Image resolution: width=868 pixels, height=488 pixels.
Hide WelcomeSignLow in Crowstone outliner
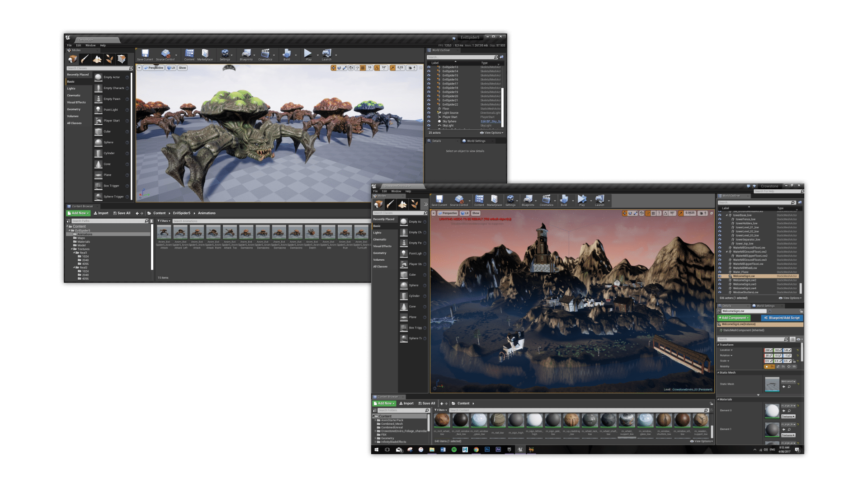pos(720,276)
